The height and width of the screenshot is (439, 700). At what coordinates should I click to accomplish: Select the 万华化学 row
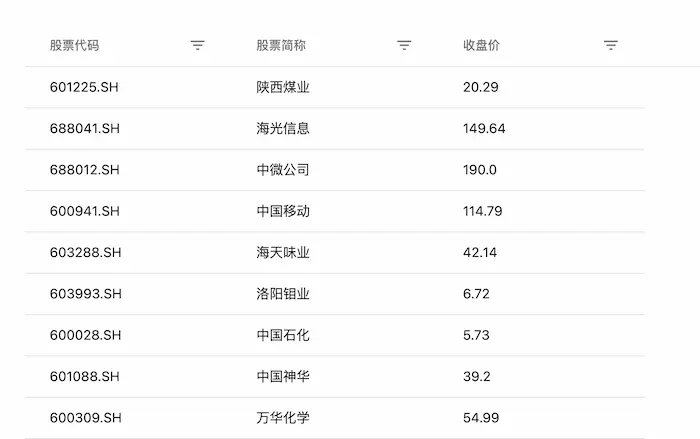(x=283, y=418)
